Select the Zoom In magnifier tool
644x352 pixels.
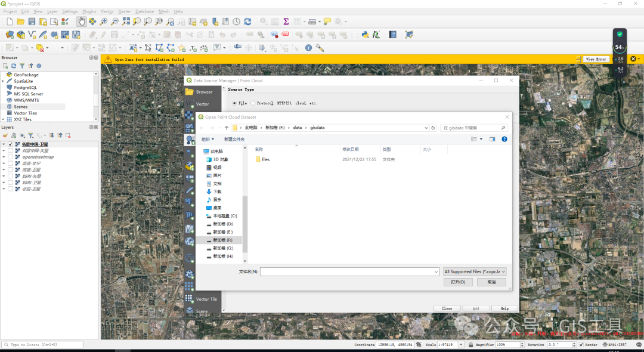click(x=104, y=21)
